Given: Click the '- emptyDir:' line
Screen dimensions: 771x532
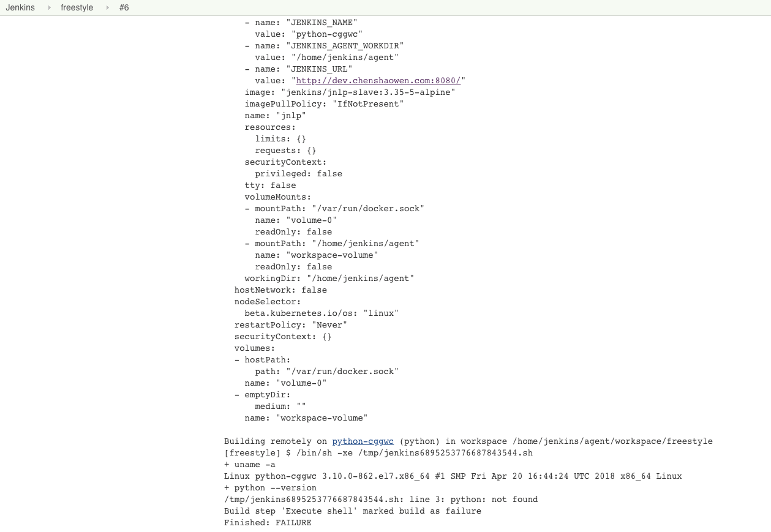Looking at the screenshot, I should click(263, 394).
